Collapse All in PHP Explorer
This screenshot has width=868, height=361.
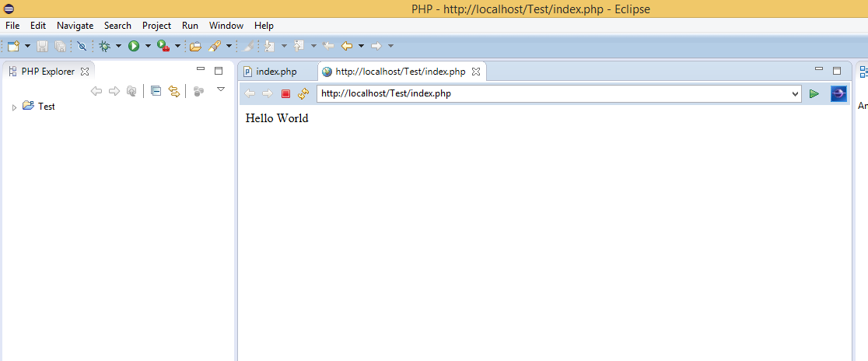coord(156,91)
